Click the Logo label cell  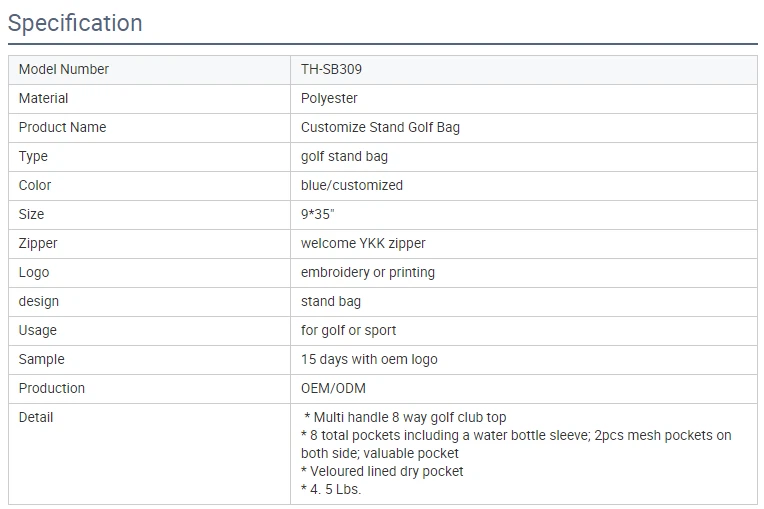click(x=34, y=273)
